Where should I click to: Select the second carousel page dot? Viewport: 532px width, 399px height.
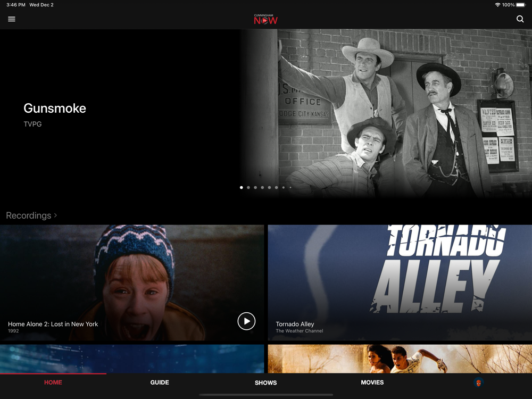tap(248, 187)
